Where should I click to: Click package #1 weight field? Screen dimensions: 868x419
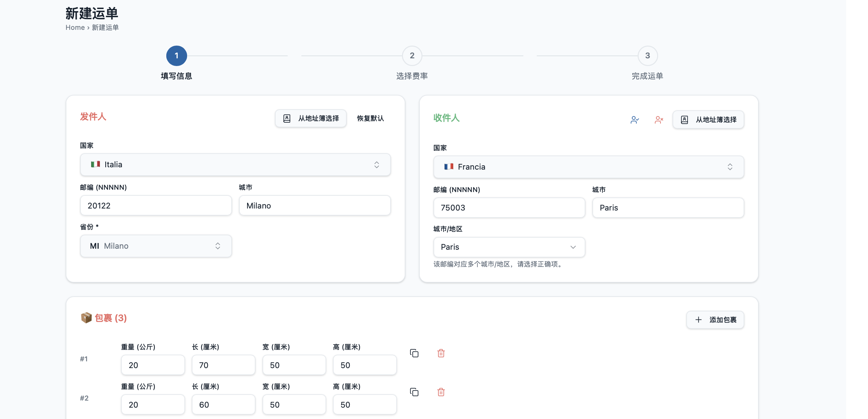point(153,365)
